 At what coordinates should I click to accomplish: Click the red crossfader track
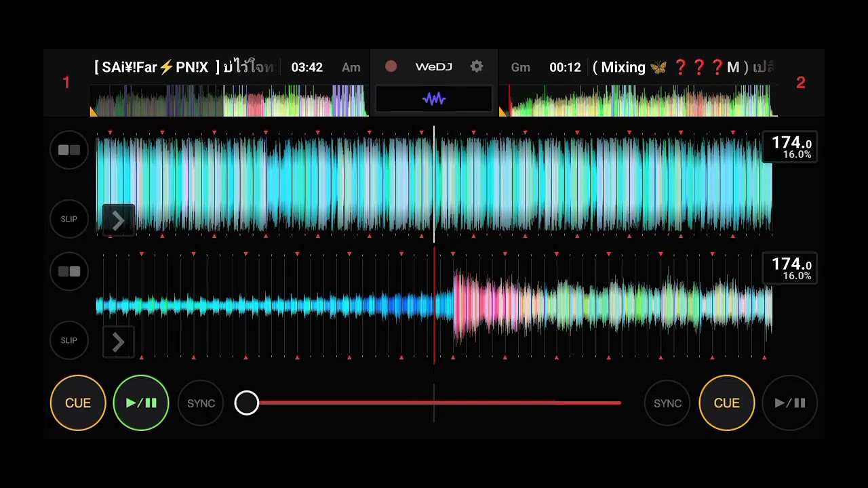coord(434,403)
